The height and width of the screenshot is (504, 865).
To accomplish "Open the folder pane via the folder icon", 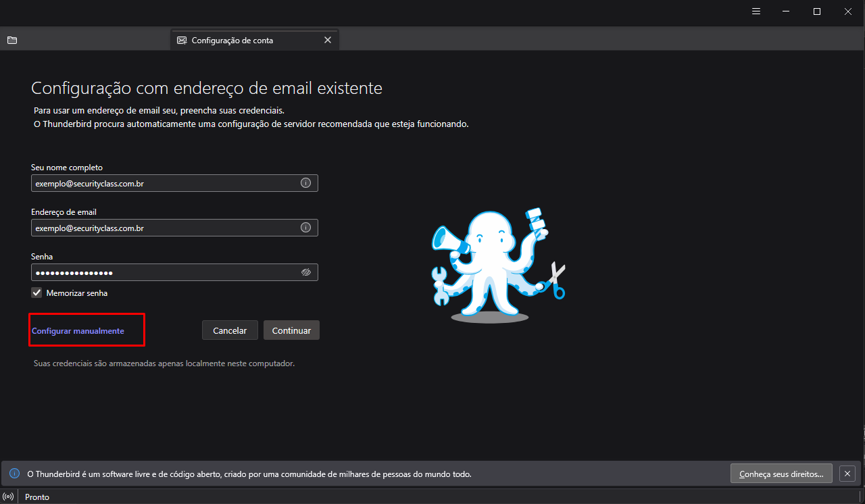I will [x=12, y=40].
